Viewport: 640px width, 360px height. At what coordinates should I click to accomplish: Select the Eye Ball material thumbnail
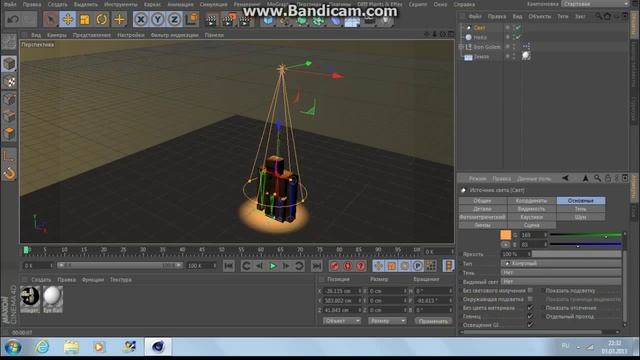point(53,299)
